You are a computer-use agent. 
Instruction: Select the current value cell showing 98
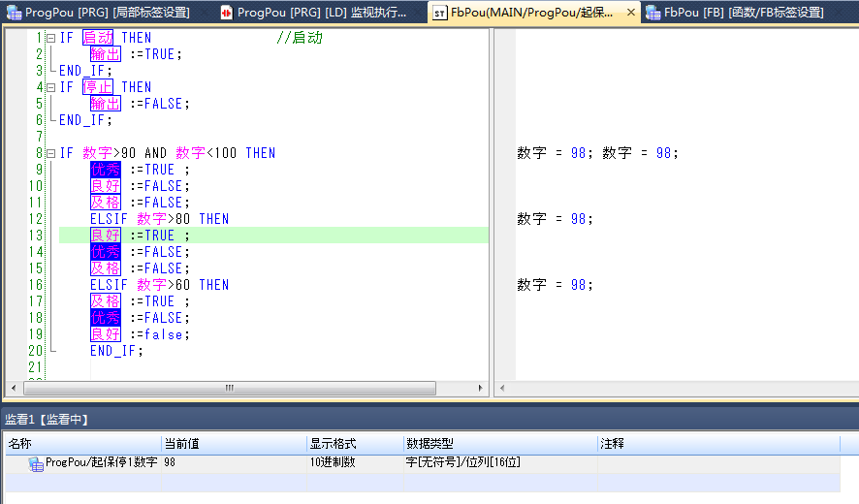point(233,463)
